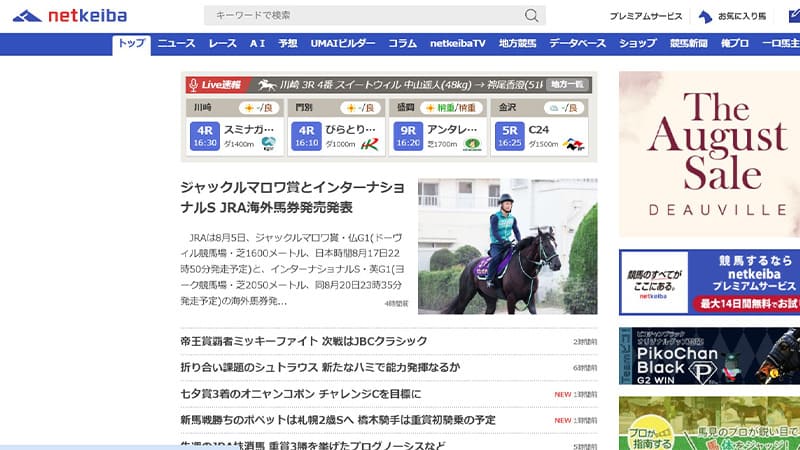Click the 盛岡 racecourse logo icon
Screen dimensions: 800x450
tap(472, 144)
